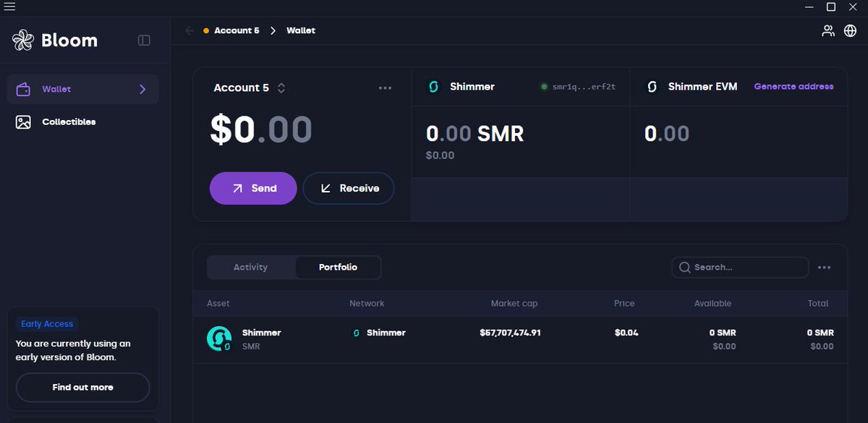Select the Collectibles item in the sidebar

click(83, 122)
